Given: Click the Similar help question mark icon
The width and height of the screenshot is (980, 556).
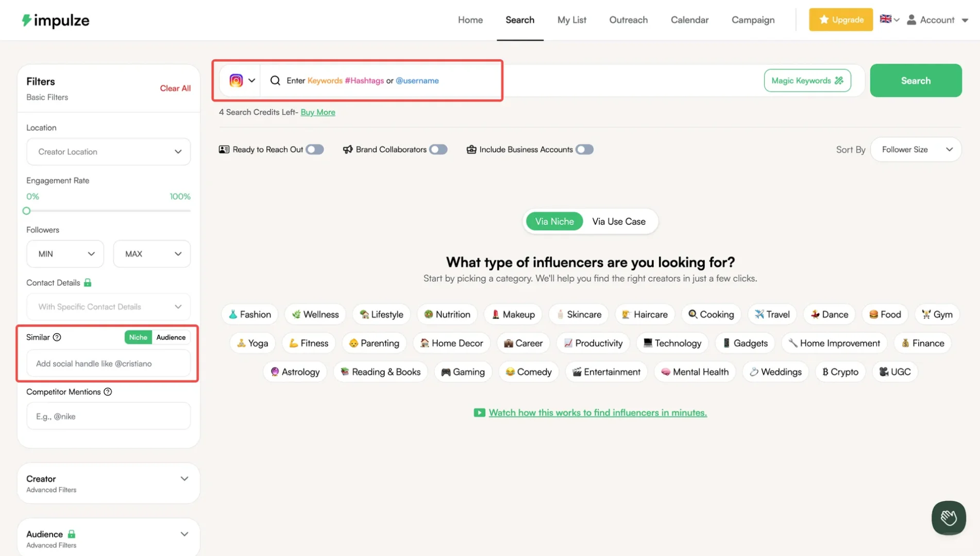Looking at the screenshot, I should pyautogui.click(x=57, y=337).
